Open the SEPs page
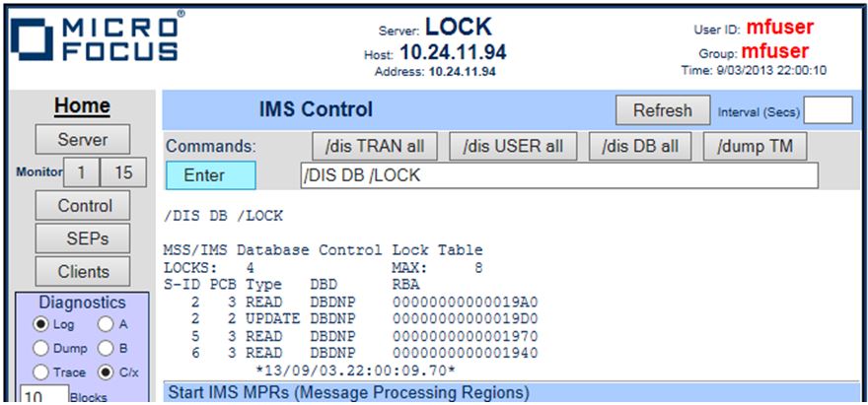Viewport: 868px width, 405px height. coord(85,238)
